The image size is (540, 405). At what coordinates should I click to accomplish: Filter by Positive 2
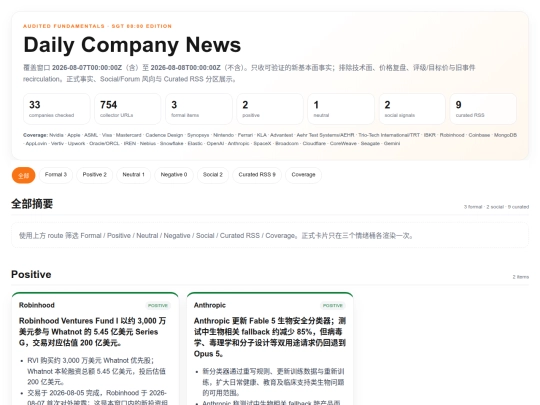(x=94, y=175)
